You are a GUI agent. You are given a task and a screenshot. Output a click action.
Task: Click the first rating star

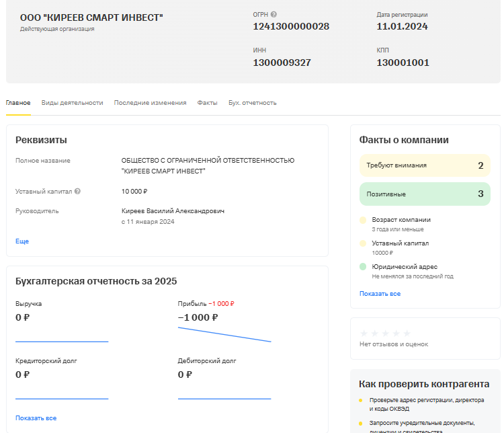[364, 333]
